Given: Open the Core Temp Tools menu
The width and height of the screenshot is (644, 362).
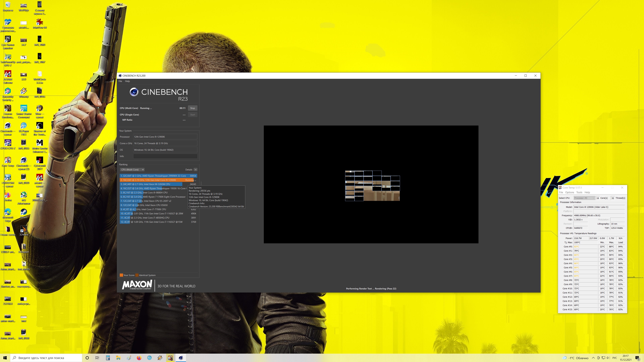Looking at the screenshot, I should pyautogui.click(x=579, y=192).
